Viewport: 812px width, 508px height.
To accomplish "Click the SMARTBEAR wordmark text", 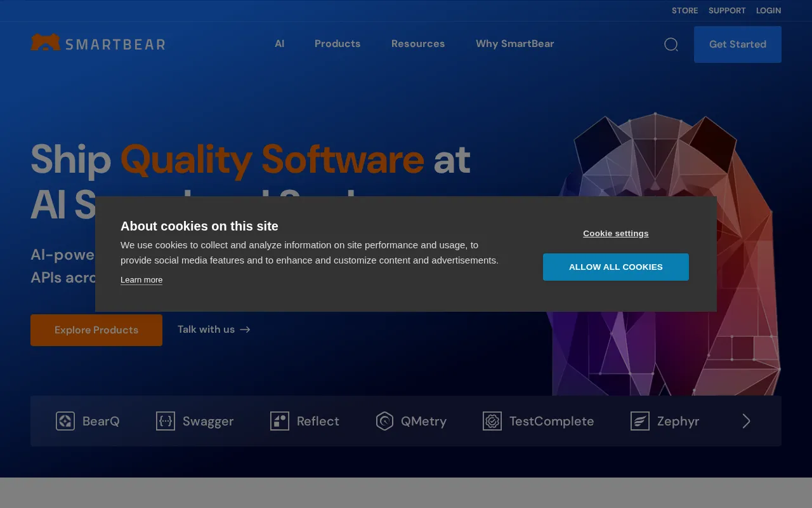I will click(115, 44).
